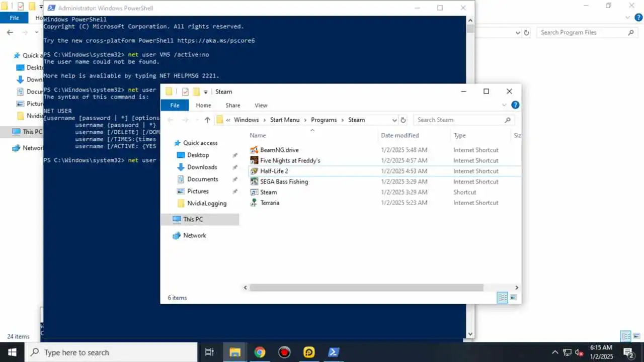Open the File tab of the background Explorer window
This screenshot has width=644, height=362.
click(x=15, y=18)
